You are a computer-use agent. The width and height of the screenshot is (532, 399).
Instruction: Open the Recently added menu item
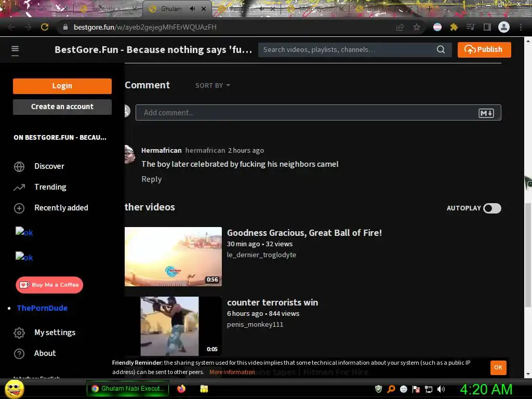pos(62,208)
